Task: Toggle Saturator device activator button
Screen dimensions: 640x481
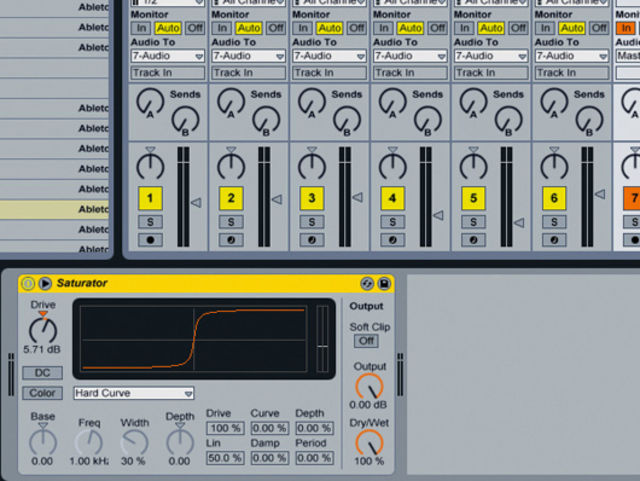Action: [28, 283]
